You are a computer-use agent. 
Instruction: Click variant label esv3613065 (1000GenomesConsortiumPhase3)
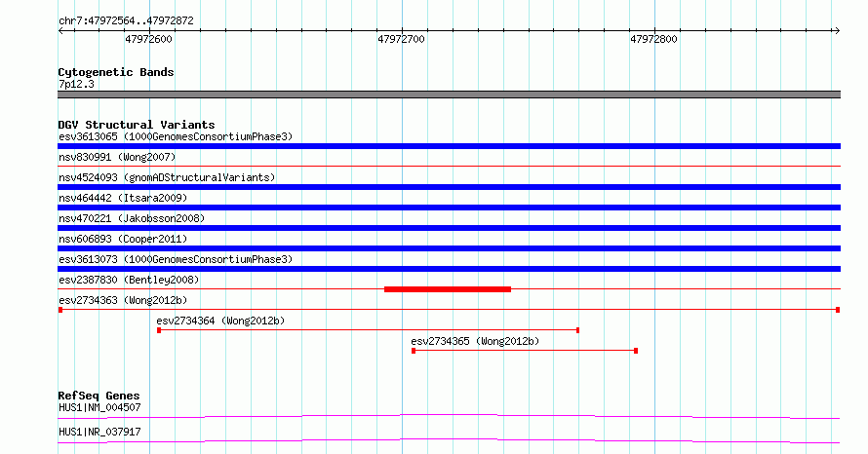(x=176, y=136)
